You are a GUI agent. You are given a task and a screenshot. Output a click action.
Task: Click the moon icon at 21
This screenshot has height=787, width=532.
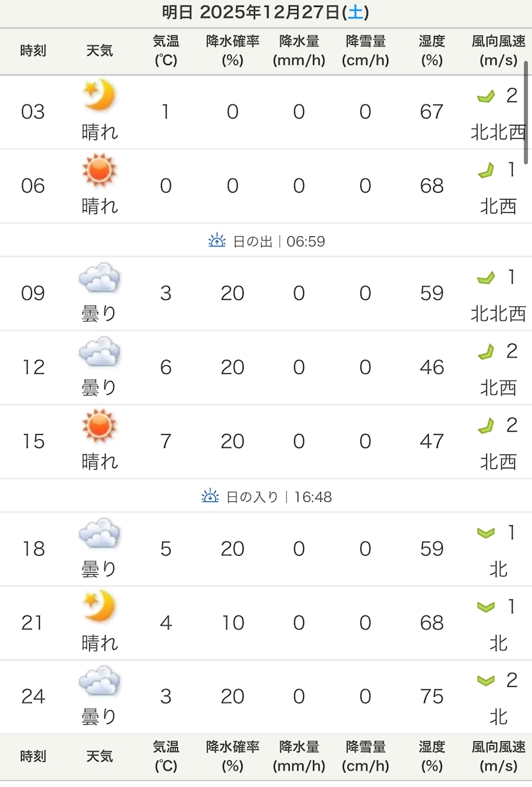pyautogui.click(x=99, y=606)
